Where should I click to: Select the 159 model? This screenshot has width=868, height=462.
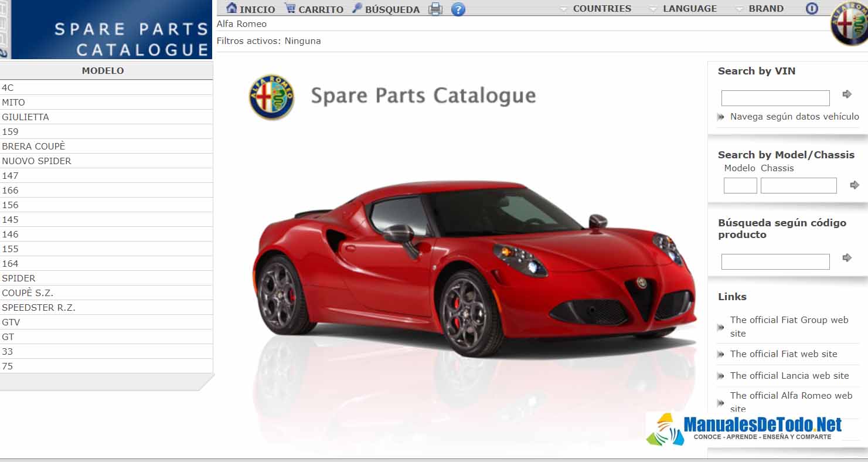click(106, 131)
